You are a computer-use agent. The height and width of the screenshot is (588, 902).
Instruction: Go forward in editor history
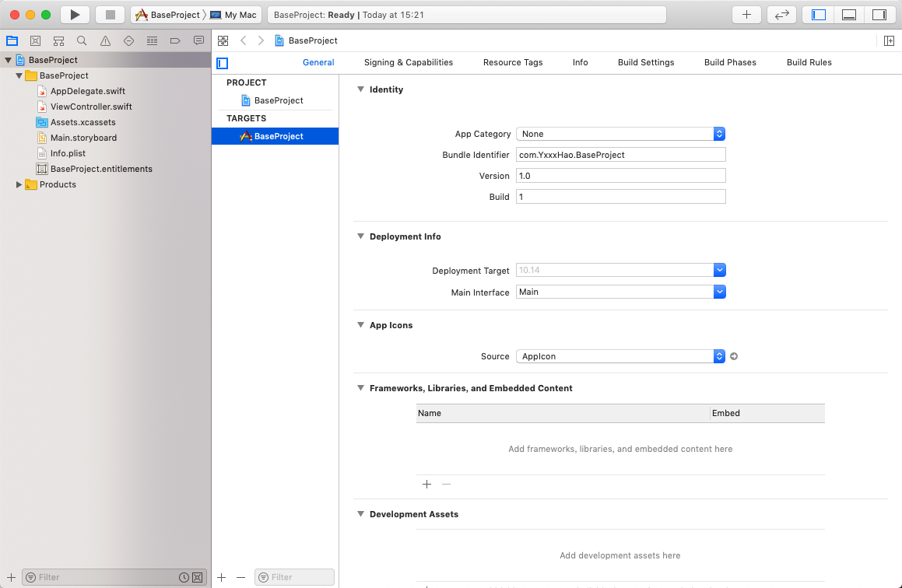pos(261,40)
